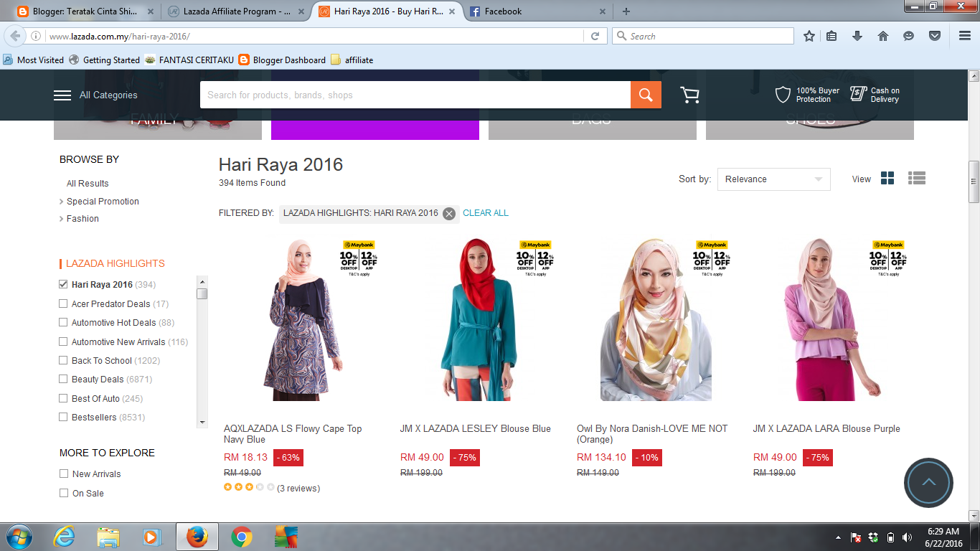Open a new browser tab

tap(626, 11)
